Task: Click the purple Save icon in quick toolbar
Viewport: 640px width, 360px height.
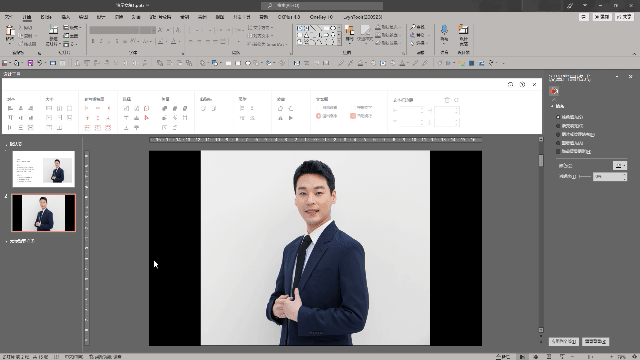Action: pyautogui.click(x=30, y=63)
